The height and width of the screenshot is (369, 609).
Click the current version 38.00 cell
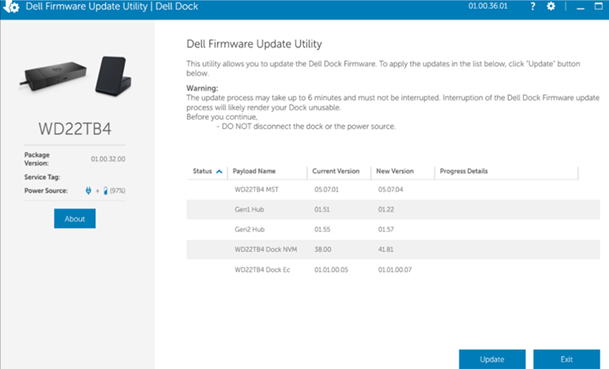tap(323, 249)
